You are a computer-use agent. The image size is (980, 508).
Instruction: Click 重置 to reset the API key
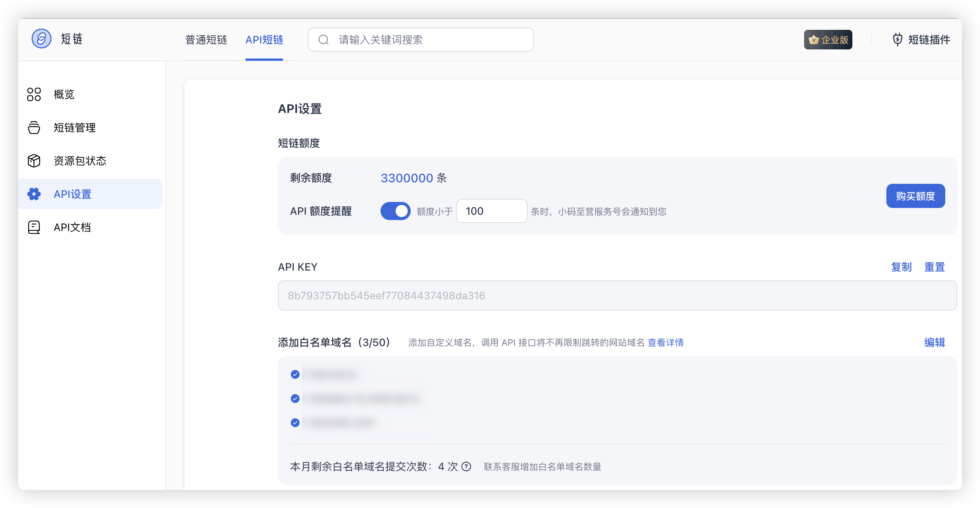pos(934,267)
